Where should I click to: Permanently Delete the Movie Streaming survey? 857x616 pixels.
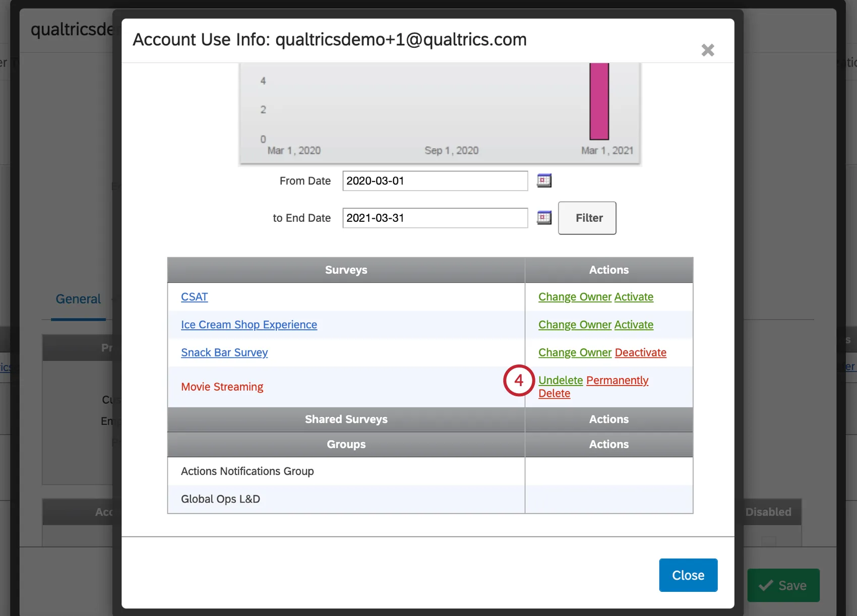click(618, 380)
